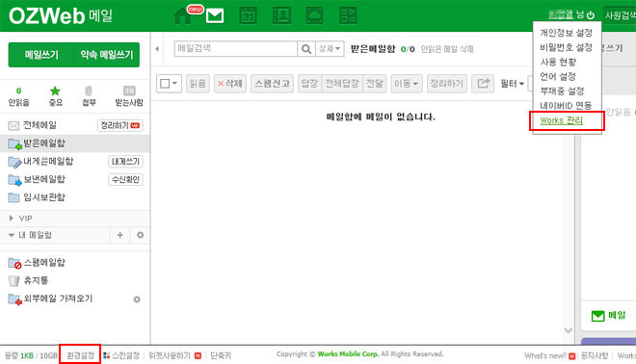Click the share/export arrow toolbar icon
636x364 pixels.
coord(483,84)
